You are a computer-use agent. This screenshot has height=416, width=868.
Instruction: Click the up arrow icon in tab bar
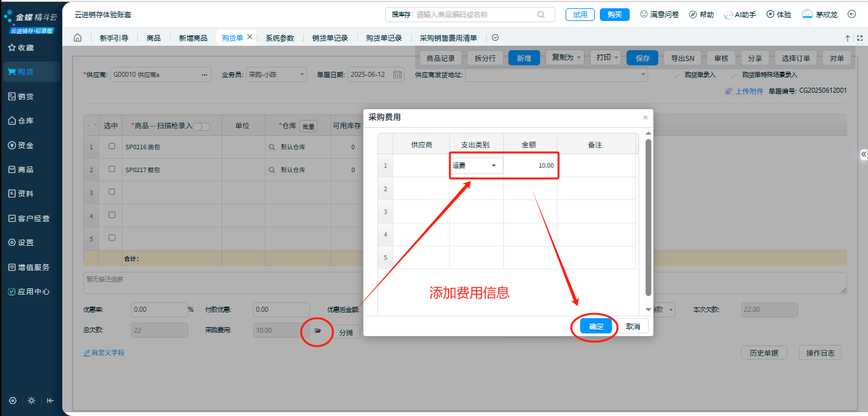(x=847, y=38)
